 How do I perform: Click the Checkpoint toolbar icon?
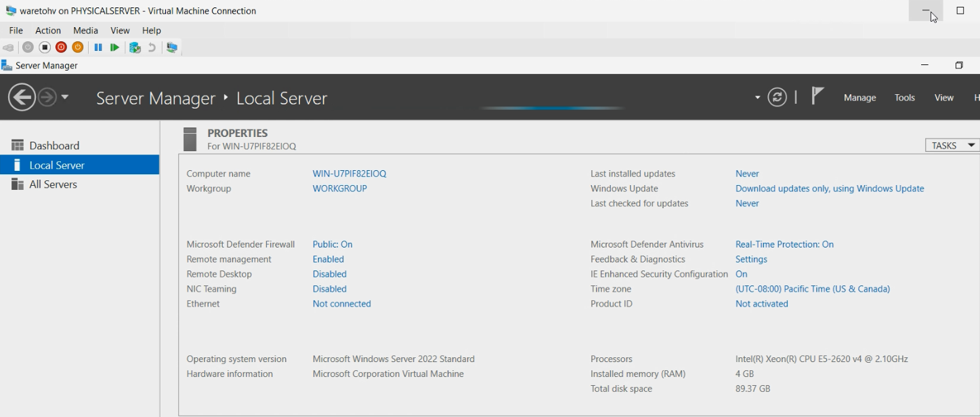135,47
